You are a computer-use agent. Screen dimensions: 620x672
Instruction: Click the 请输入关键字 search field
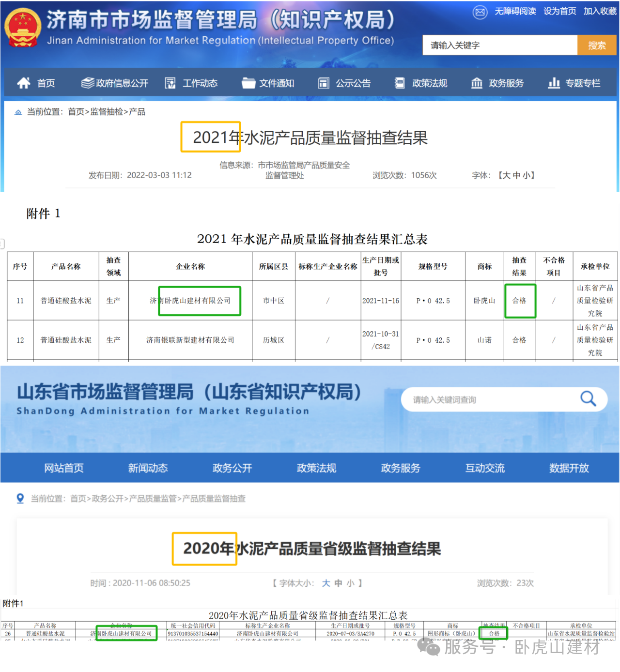tap(499, 46)
